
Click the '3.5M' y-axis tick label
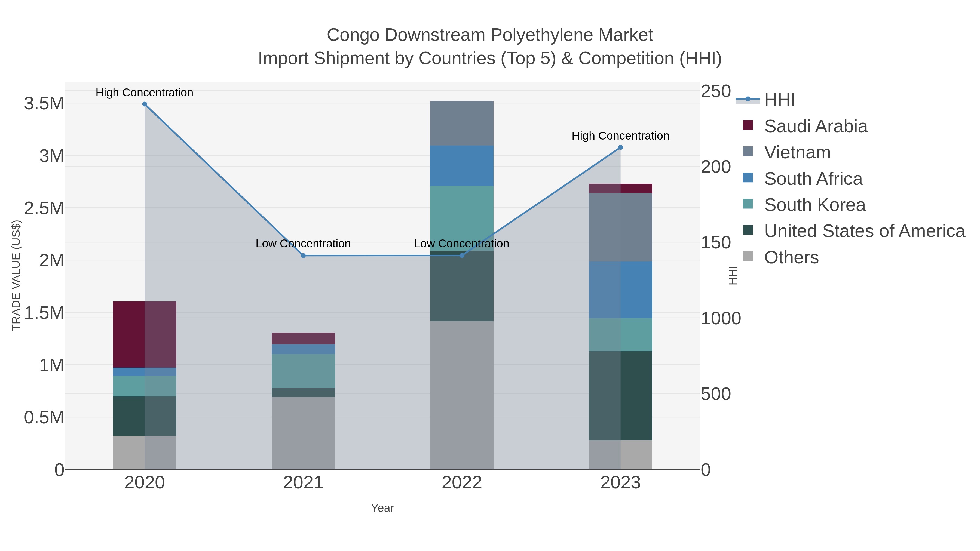tap(44, 103)
